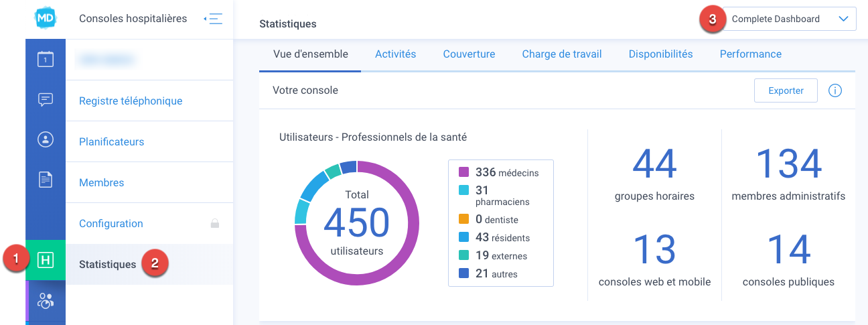Open the Complete Dashboard dropdown
The width and height of the screenshot is (868, 325).
click(790, 19)
